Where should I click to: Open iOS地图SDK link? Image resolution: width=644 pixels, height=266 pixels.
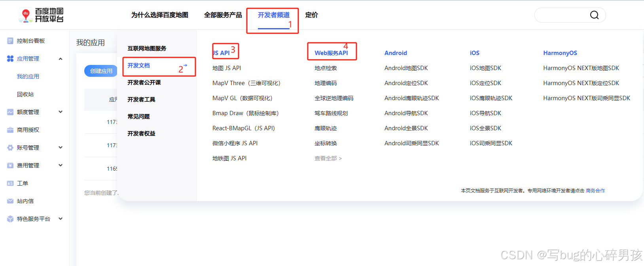point(485,68)
